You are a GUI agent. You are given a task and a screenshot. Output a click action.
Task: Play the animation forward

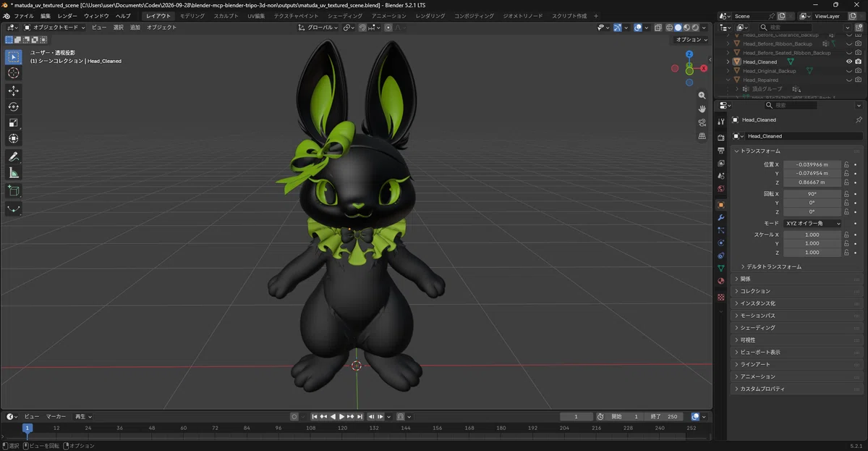[x=341, y=417]
